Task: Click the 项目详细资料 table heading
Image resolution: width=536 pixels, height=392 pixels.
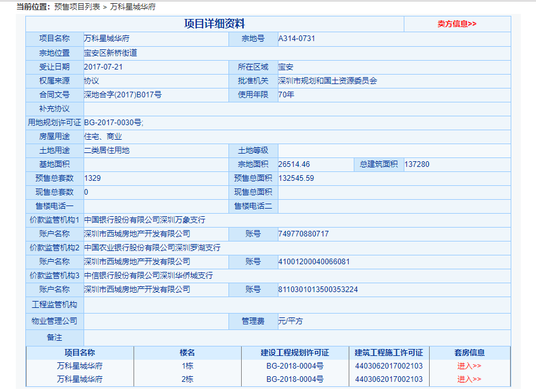Action: pos(214,24)
